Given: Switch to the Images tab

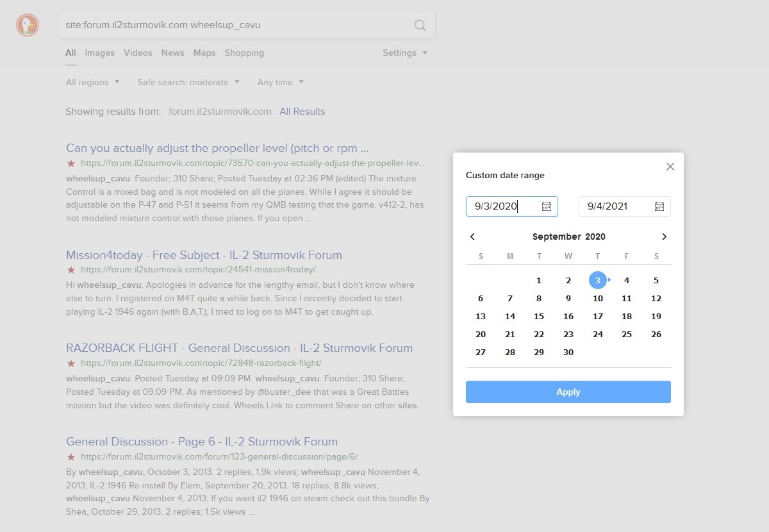Looking at the screenshot, I should 100,53.
